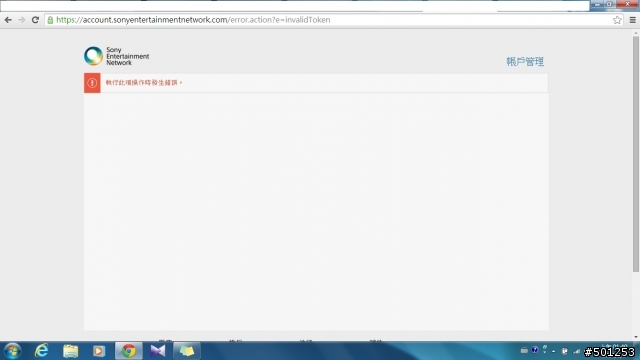The image size is (640, 360).
Task: Switch to Chrome in the taskbar
Action: (x=129, y=351)
